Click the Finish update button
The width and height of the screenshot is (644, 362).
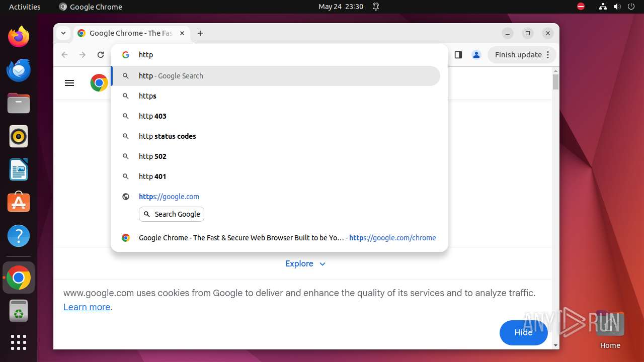tap(522, 55)
